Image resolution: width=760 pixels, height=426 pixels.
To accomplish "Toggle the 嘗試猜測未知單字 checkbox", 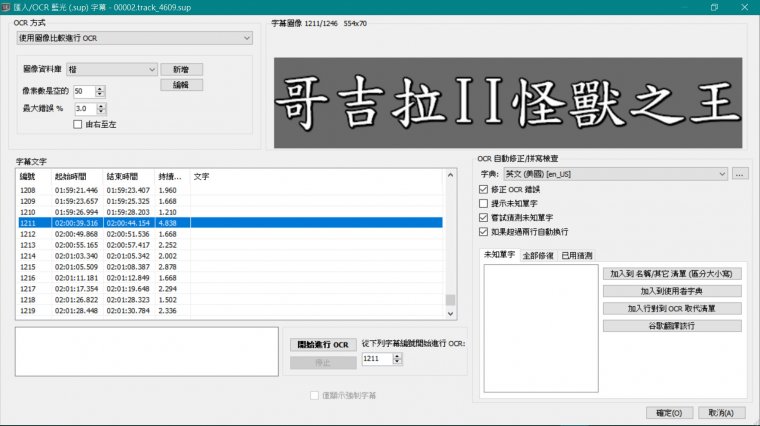I will pyautogui.click(x=483, y=218).
